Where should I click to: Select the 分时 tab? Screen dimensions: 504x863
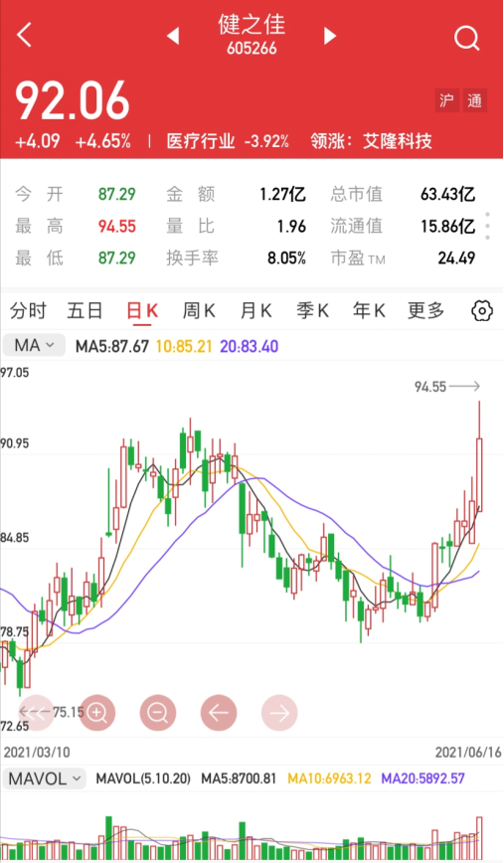[x=28, y=311]
